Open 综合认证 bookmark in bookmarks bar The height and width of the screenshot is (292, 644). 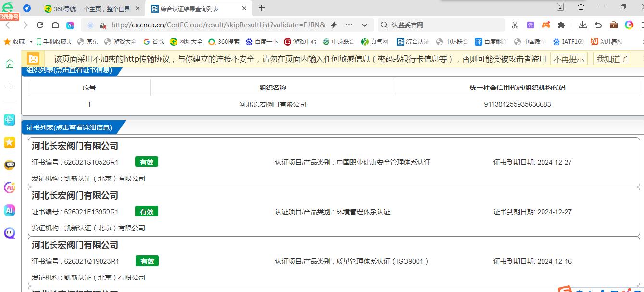(x=413, y=42)
